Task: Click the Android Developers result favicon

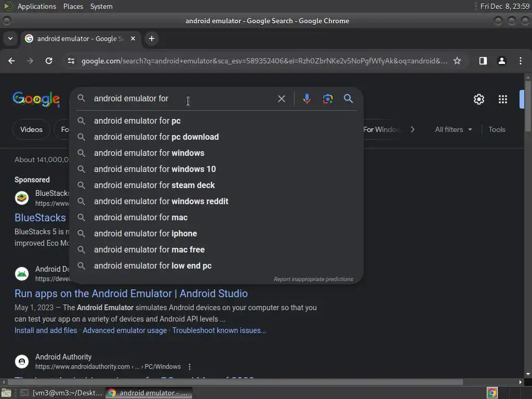Action: (22, 273)
